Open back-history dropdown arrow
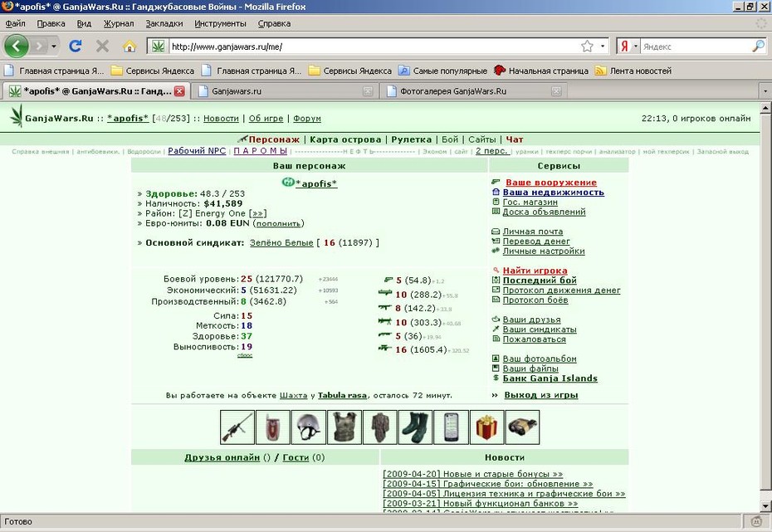The image size is (772, 532). click(53, 46)
